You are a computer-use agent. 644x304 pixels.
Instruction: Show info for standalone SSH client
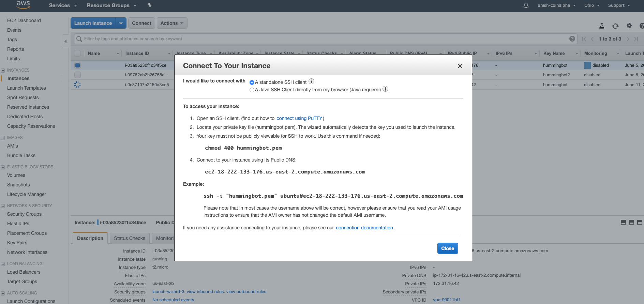[311, 81]
